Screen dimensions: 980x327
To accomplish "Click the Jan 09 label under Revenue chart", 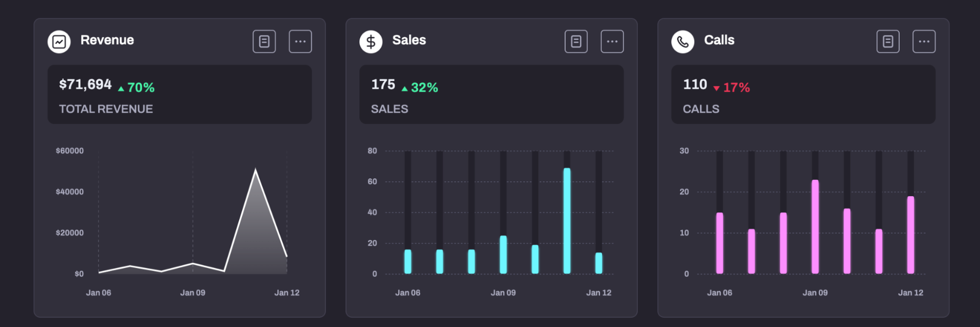I will coord(193,293).
